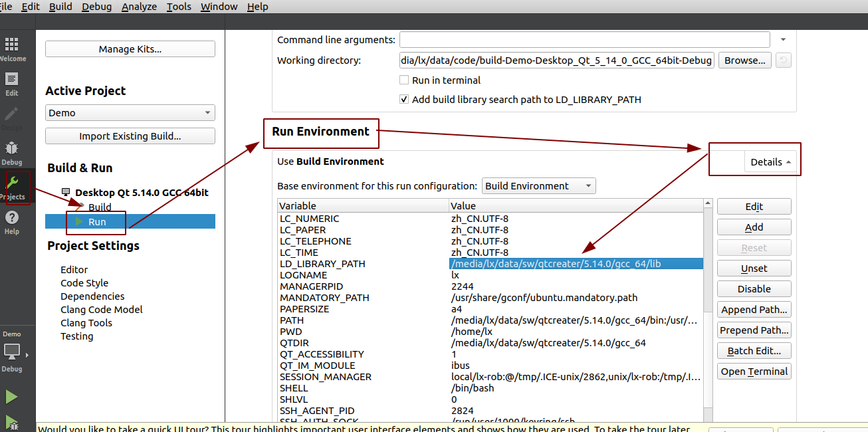This screenshot has height=432, width=868.
Task: Open Clang Tools settings
Action: (x=86, y=323)
